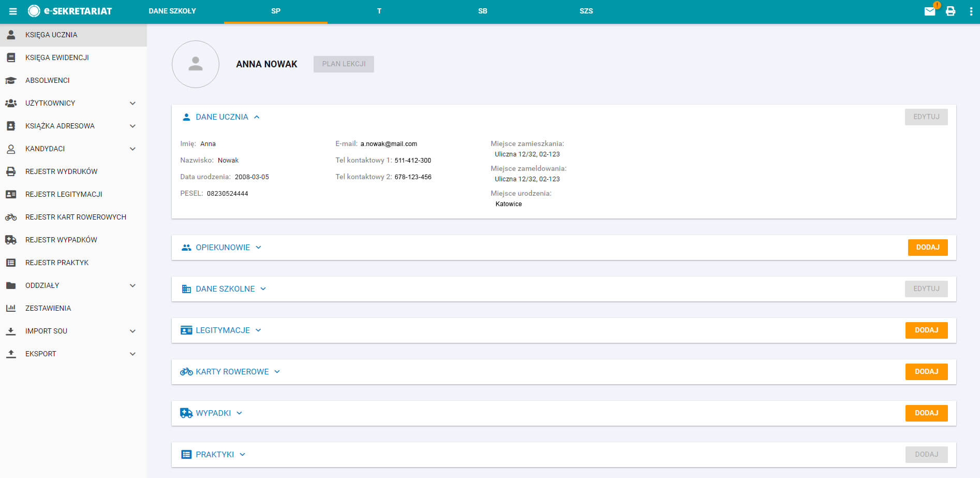Click the Księga ewidencji book icon
This screenshot has width=980, height=478.
coord(11,57)
